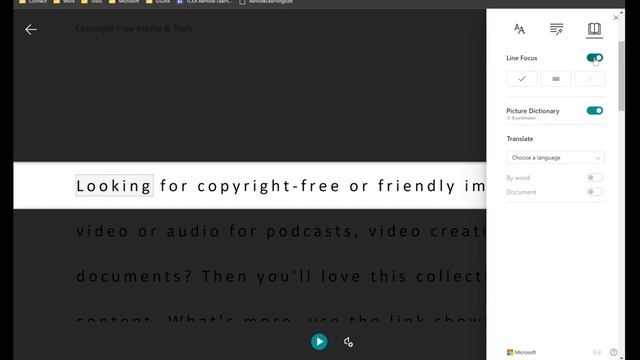Select one-line focus option

coord(522,79)
